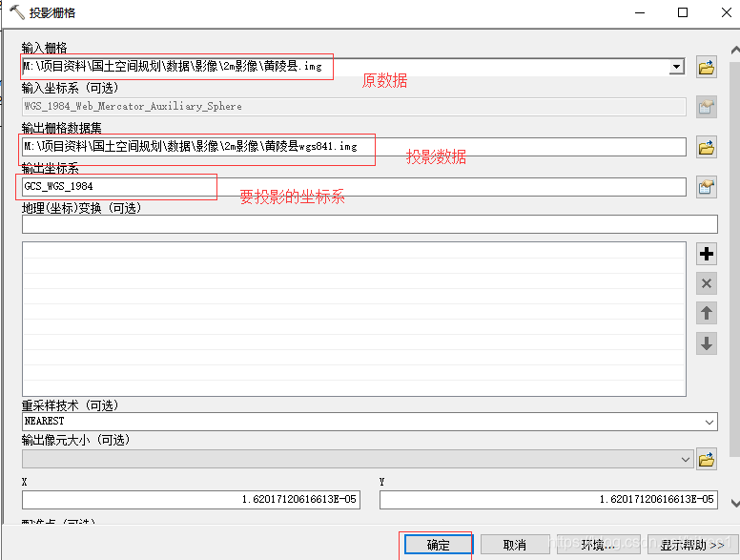The width and height of the screenshot is (740, 560).
Task: Move transformation up with arrow button
Action: [x=707, y=313]
